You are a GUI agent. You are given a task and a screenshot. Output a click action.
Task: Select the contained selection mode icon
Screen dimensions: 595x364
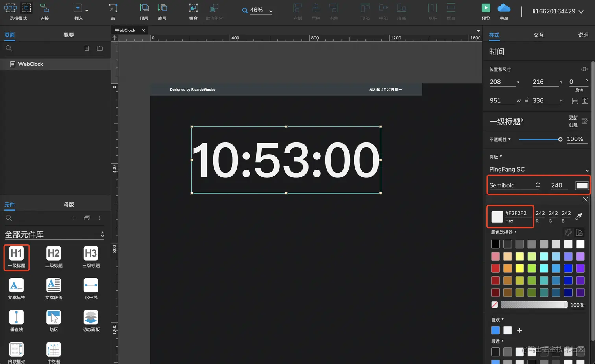(x=26, y=7)
